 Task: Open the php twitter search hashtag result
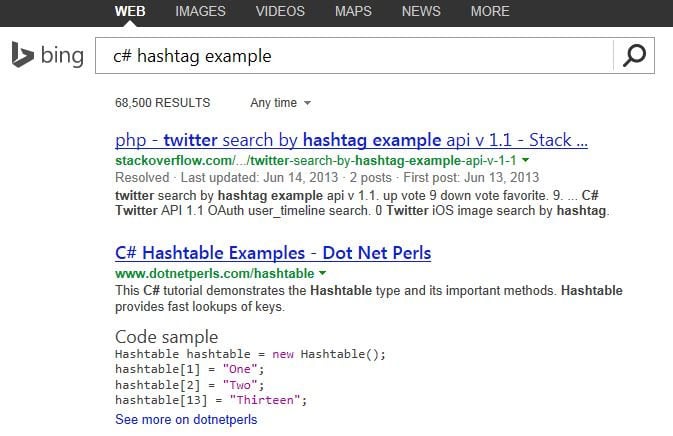pos(351,139)
